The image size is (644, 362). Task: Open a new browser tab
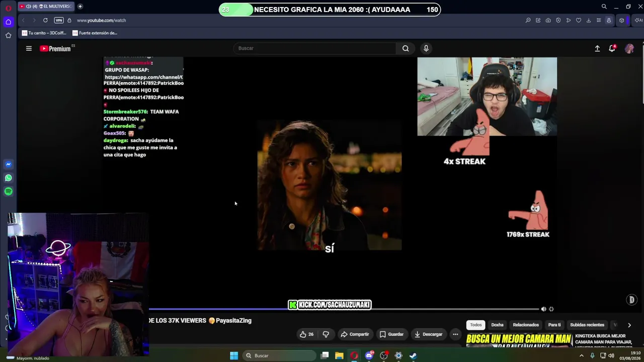pos(80,7)
